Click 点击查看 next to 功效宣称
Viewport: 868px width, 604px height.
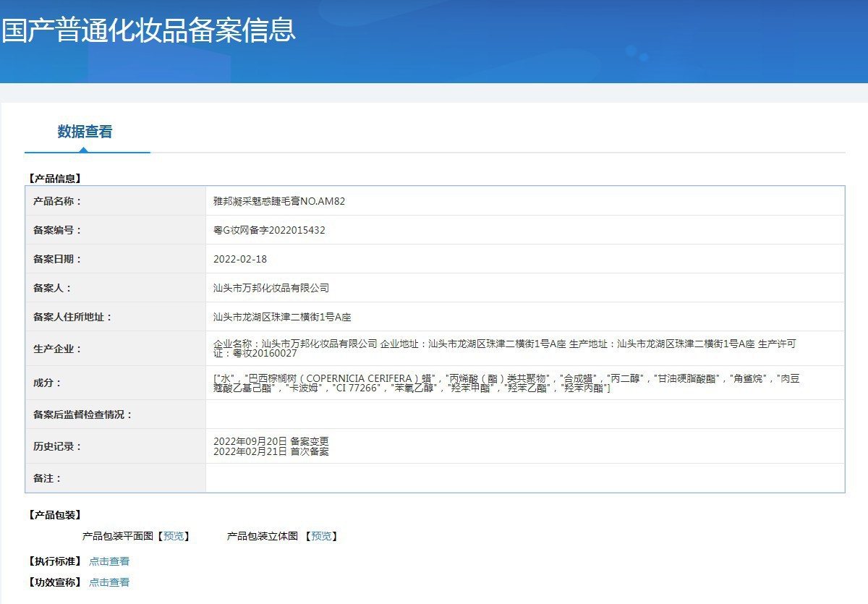pos(109,582)
